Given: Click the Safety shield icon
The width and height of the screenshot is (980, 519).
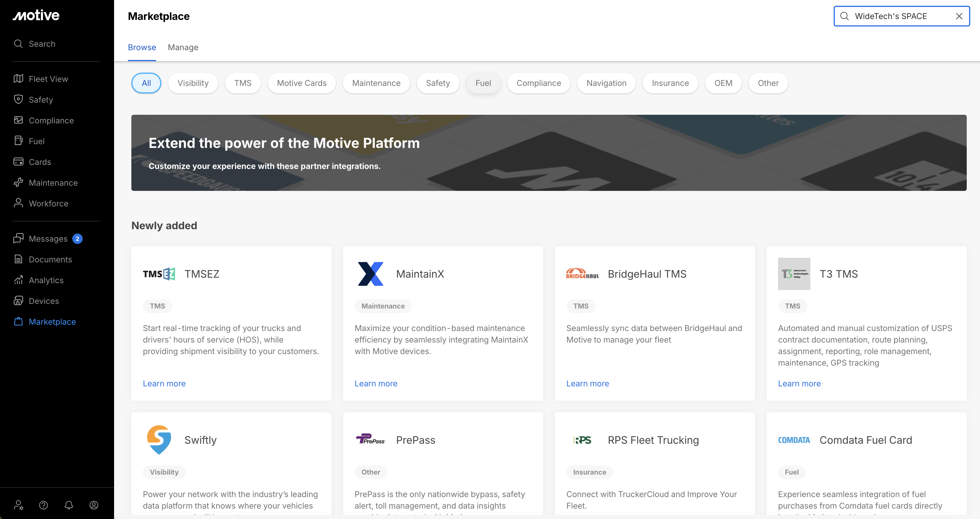Looking at the screenshot, I should point(18,99).
